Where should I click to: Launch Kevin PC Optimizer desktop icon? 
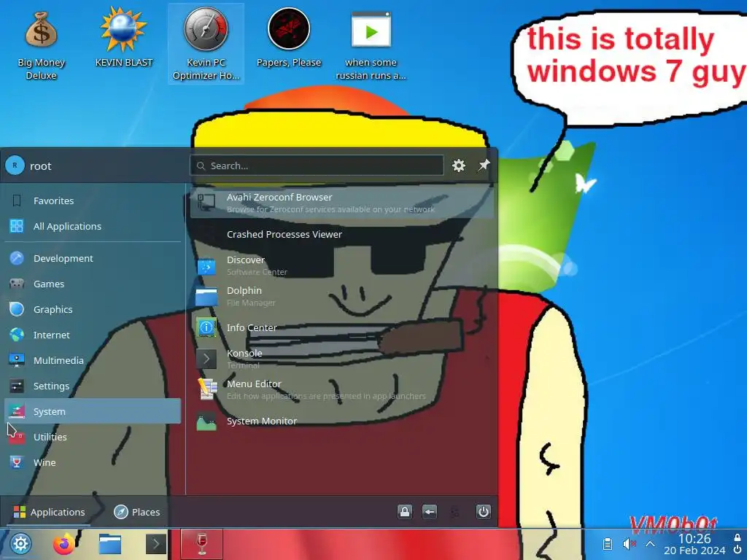pos(206,44)
